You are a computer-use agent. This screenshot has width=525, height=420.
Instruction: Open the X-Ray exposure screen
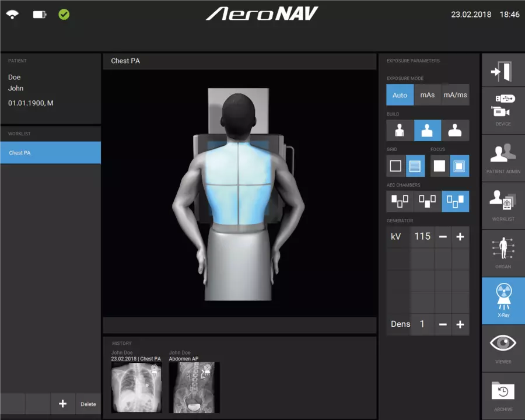(x=503, y=300)
